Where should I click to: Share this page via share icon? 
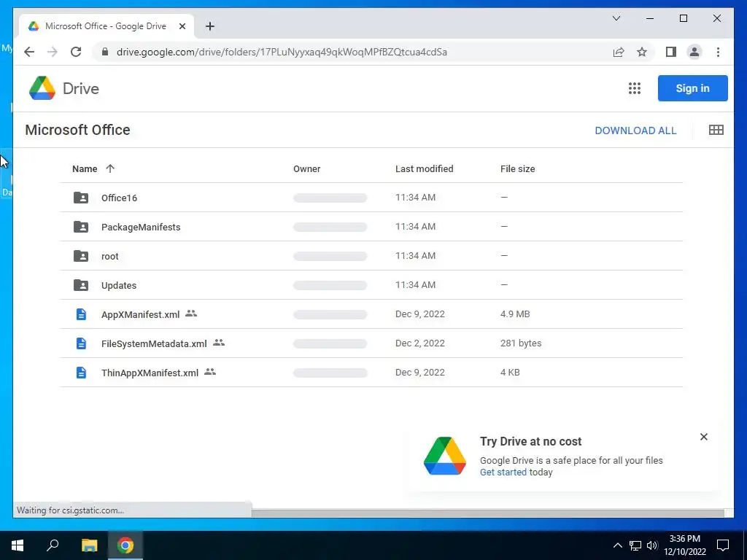[x=619, y=52]
